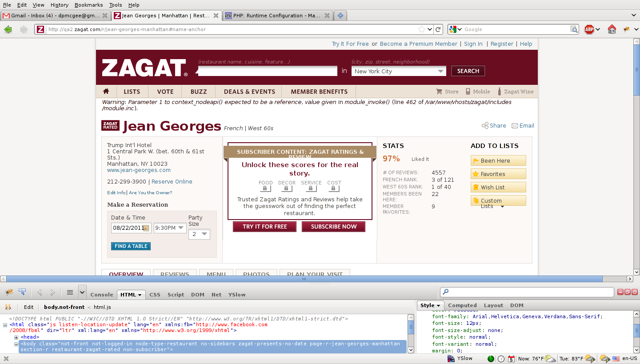Expand the head node in HTML tree
Viewport: 640px width, 364px height.
[16, 337]
